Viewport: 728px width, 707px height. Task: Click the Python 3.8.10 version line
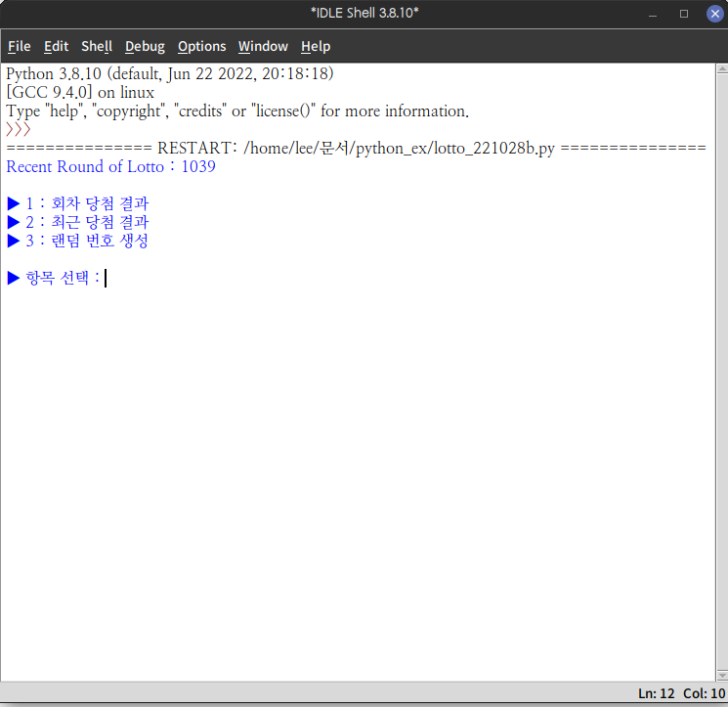coord(169,73)
